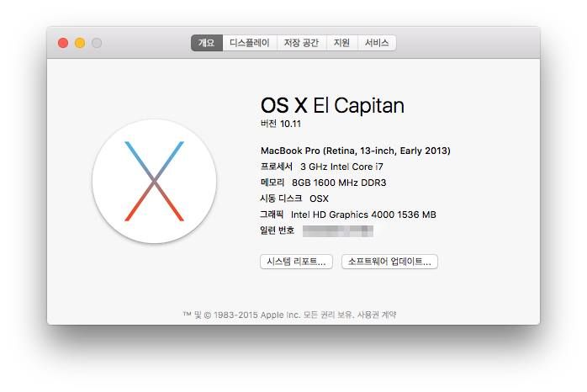The image size is (587, 392).
Task: Click the grayed-out zoom window button
Action: click(97, 43)
